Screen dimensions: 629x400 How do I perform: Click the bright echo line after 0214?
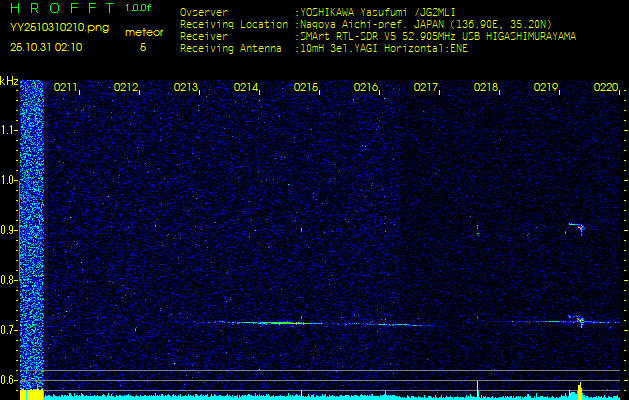[270, 323]
